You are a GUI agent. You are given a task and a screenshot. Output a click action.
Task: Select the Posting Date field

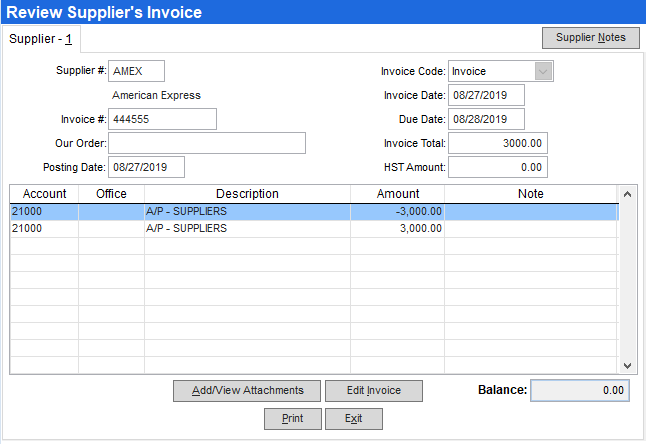pyautogui.click(x=147, y=167)
